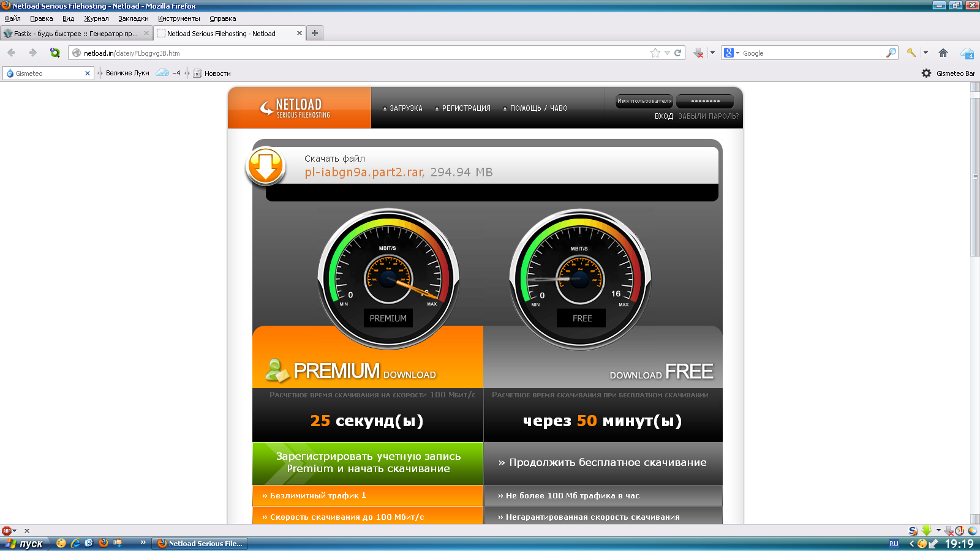
Task: Click the address bar URL field
Action: click(364, 53)
